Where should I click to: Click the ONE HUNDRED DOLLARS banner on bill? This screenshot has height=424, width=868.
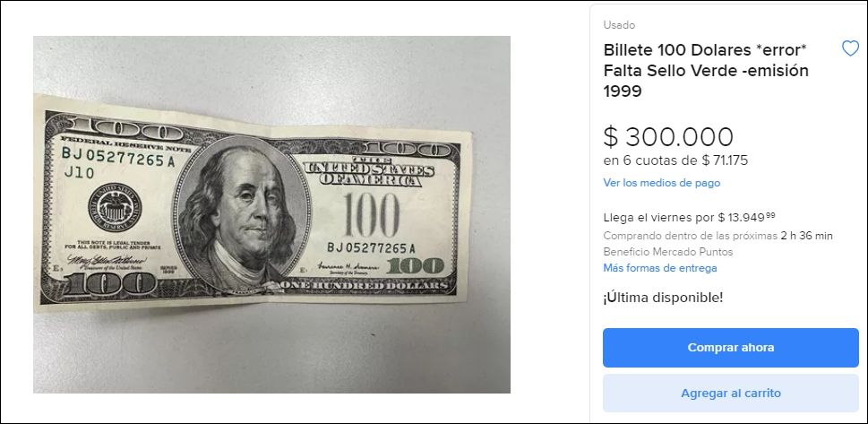[365, 285]
